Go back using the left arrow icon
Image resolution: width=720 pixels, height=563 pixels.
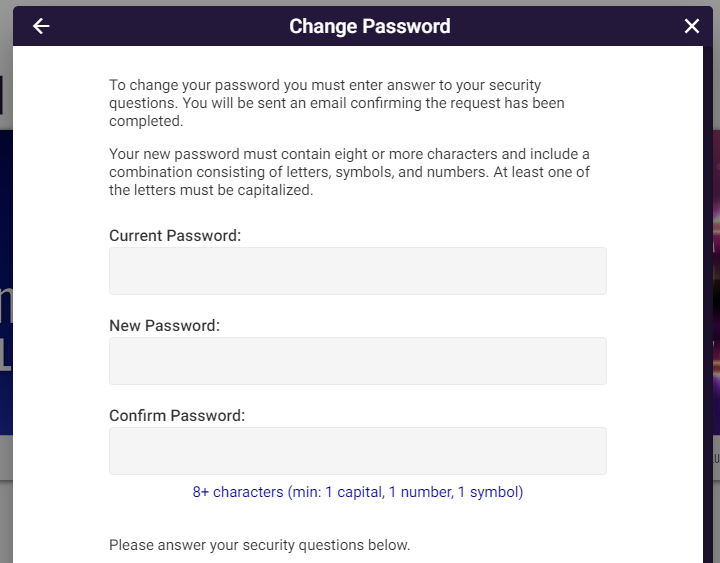(x=41, y=26)
